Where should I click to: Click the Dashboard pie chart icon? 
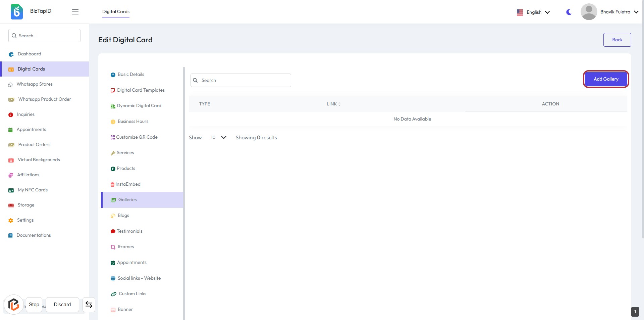tap(11, 54)
